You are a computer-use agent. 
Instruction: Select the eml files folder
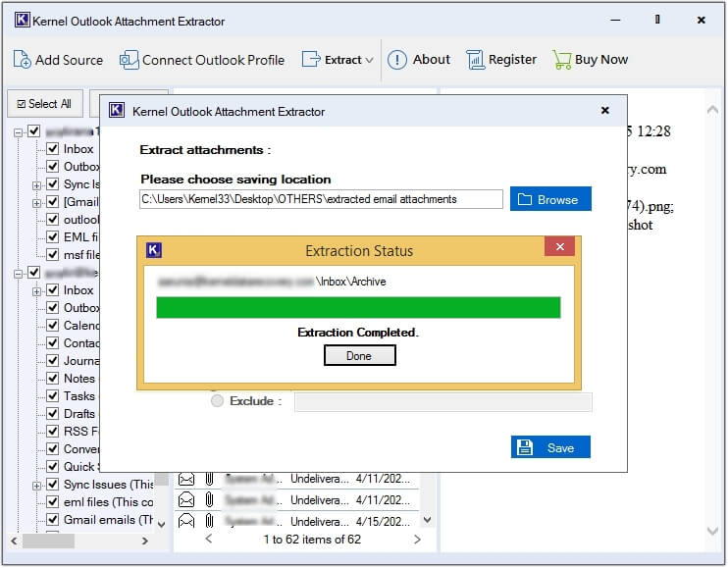(108, 502)
